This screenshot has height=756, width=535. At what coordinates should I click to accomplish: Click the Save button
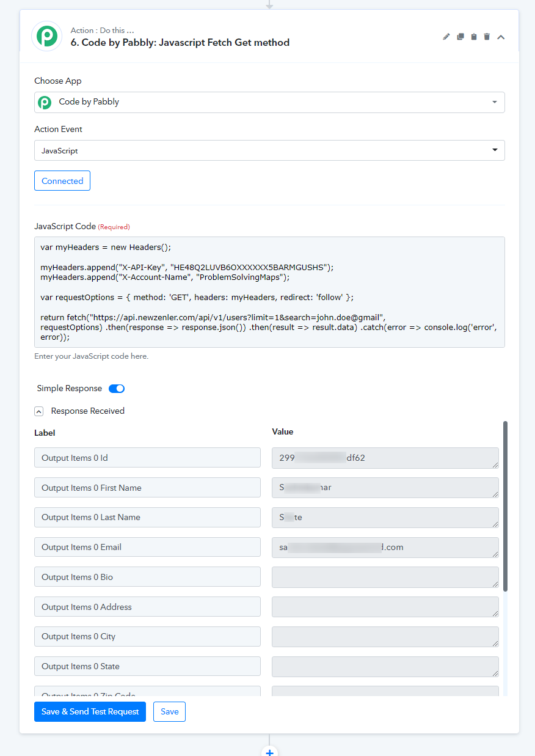(x=169, y=711)
